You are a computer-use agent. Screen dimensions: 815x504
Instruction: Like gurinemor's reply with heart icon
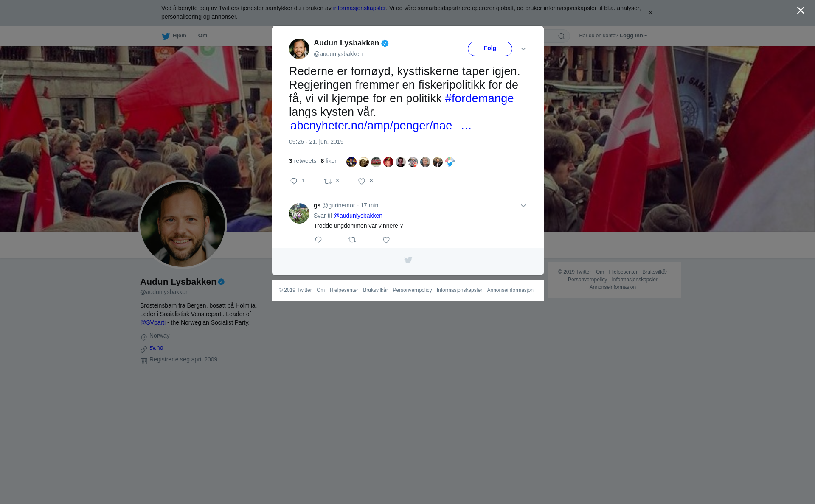pyautogui.click(x=386, y=240)
